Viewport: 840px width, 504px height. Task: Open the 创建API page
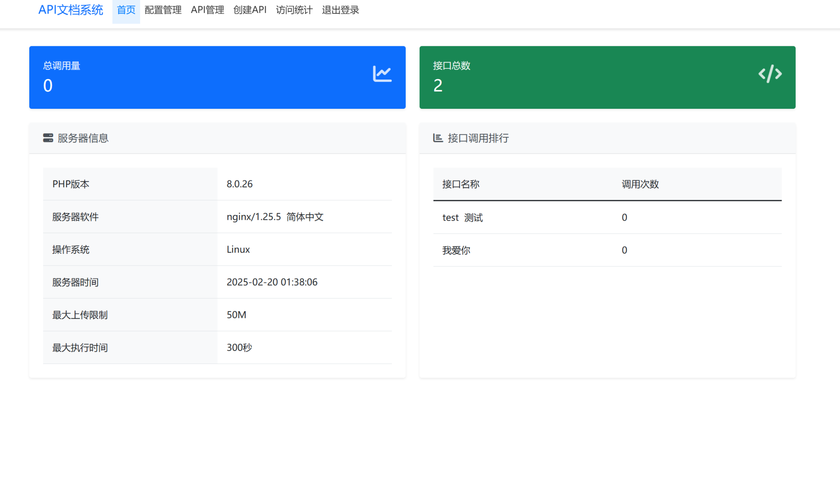[x=250, y=10]
